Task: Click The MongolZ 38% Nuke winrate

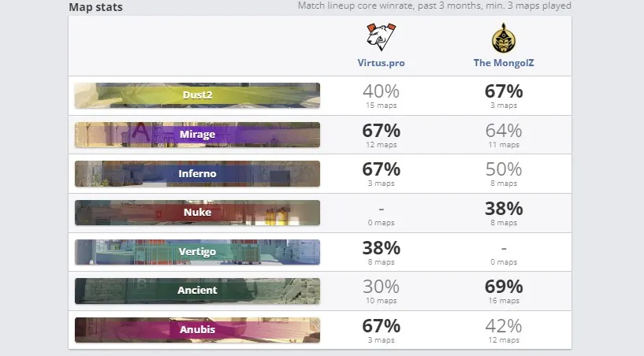Action: 504,209
